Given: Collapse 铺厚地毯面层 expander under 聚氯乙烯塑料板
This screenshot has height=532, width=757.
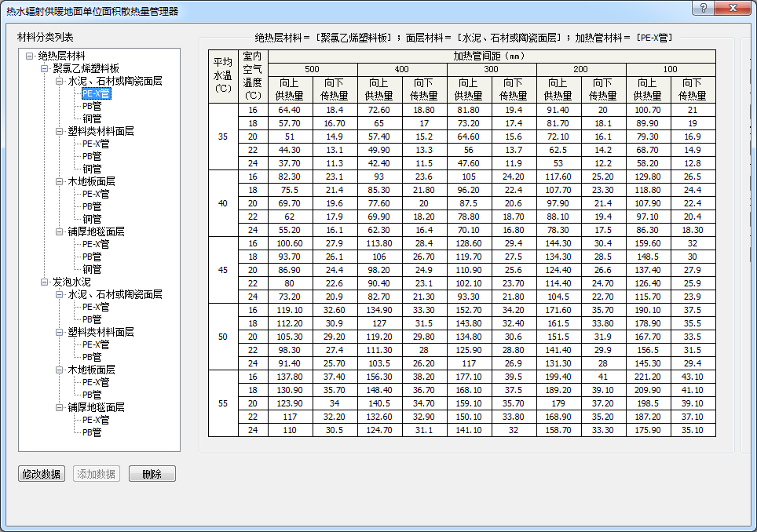Looking at the screenshot, I should [x=60, y=231].
